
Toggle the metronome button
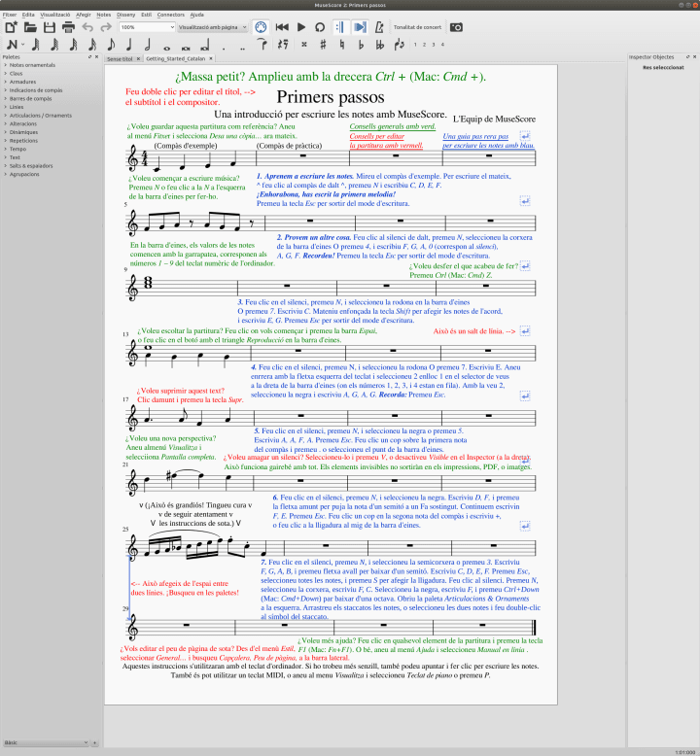pyautogui.click(x=379, y=27)
